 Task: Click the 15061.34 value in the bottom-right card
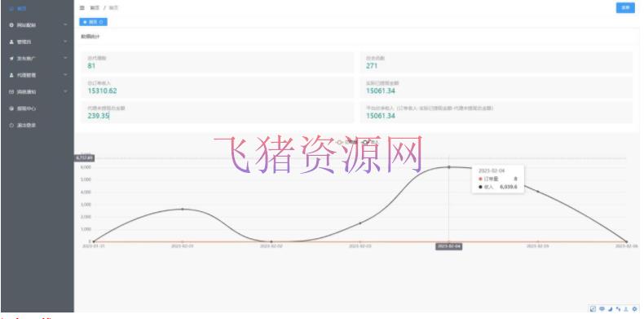[x=381, y=116]
